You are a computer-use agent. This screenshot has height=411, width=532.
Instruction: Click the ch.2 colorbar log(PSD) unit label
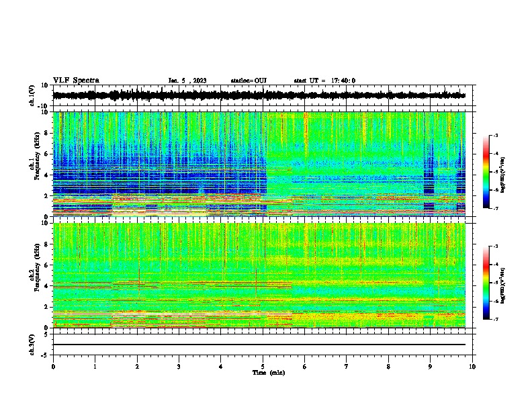pyautogui.click(x=503, y=285)
